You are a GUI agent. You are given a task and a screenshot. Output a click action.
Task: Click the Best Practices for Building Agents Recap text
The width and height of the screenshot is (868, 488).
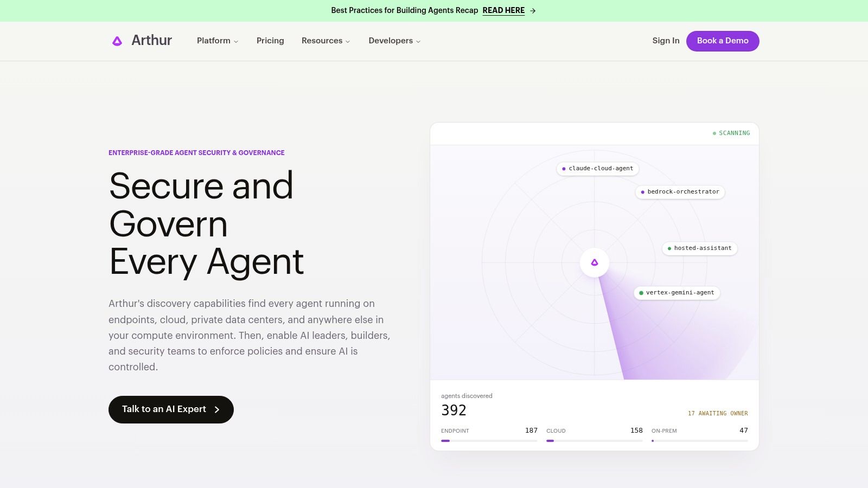pos(405,10)
